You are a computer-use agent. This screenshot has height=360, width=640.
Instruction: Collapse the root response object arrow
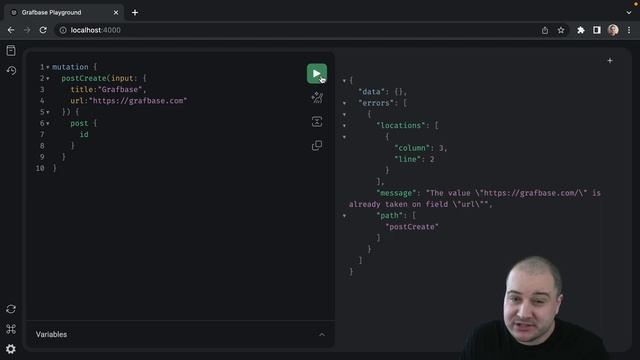[x=344, y=81]
